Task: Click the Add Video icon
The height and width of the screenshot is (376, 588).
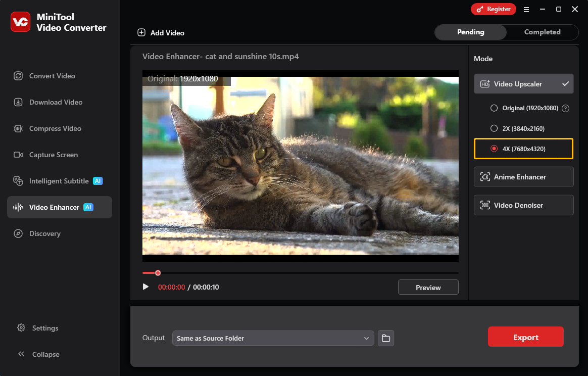Action: coord(141,32)
